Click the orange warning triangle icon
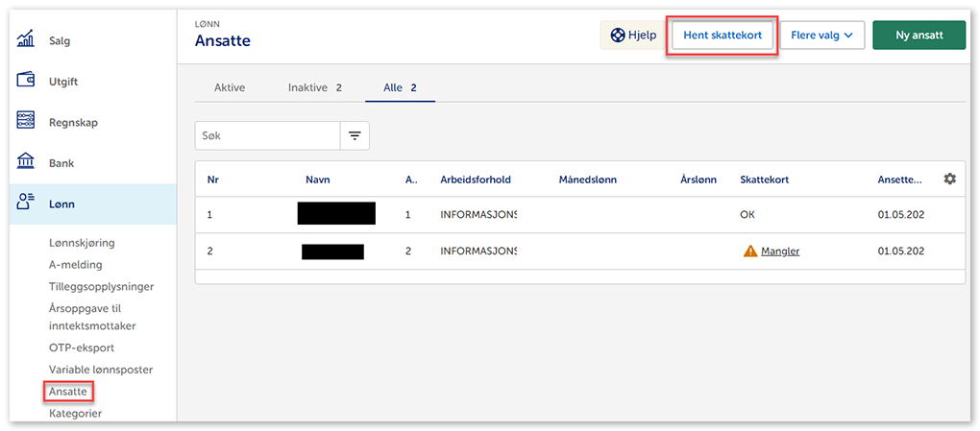 750,251
